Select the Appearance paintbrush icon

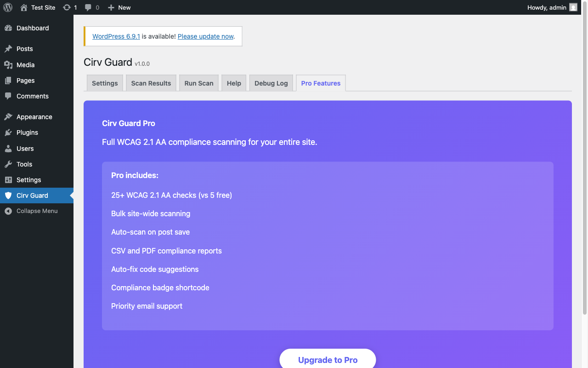[9, 116]
